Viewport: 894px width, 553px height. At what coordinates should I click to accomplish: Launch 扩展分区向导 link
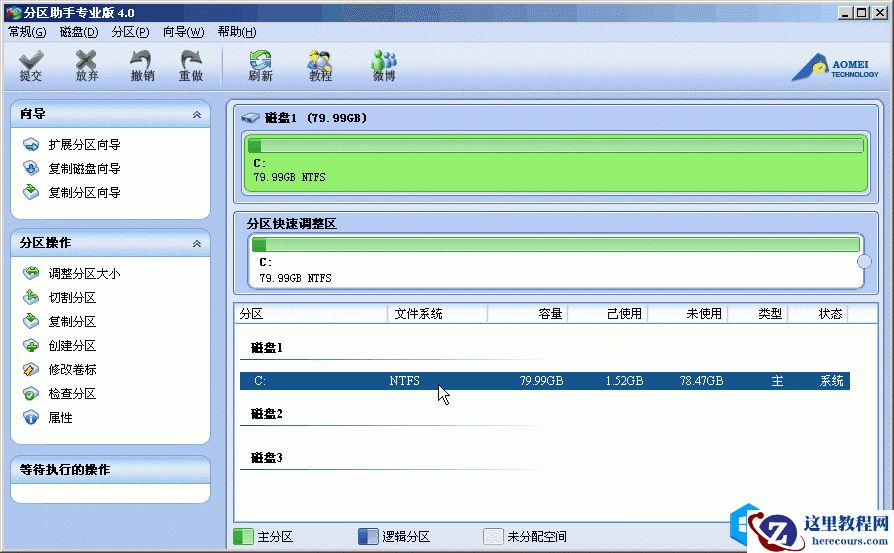point(84,145)
